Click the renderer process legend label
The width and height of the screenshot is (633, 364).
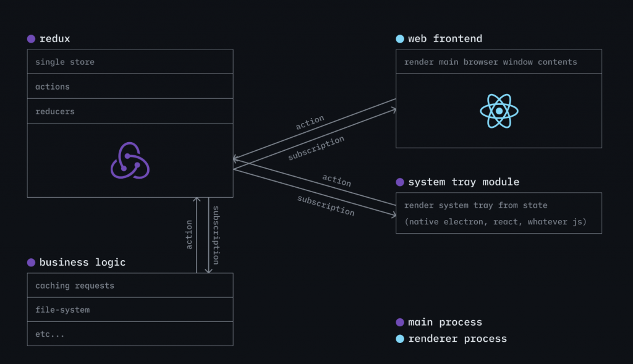[x=457, y=339]
